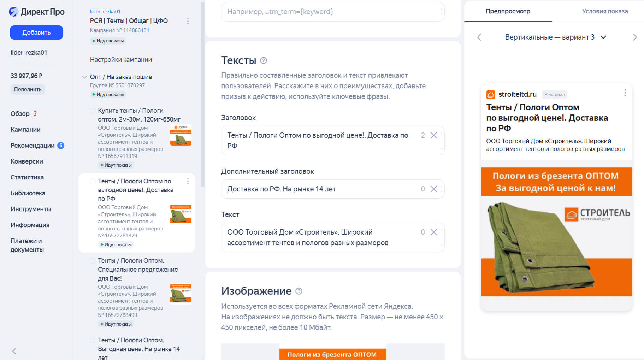Click the Рекомендации counter badge 6

coord(61,145)
